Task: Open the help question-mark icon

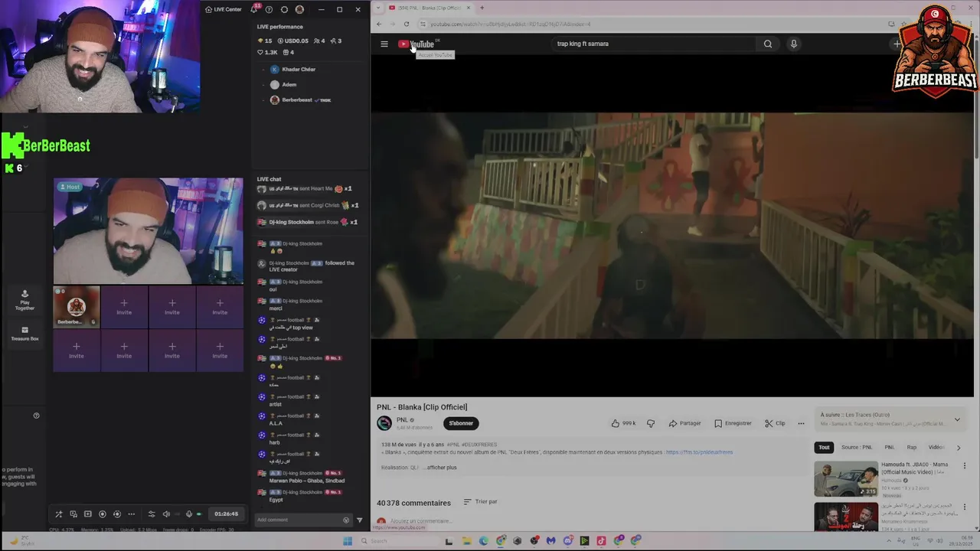Action: (269, 9)
